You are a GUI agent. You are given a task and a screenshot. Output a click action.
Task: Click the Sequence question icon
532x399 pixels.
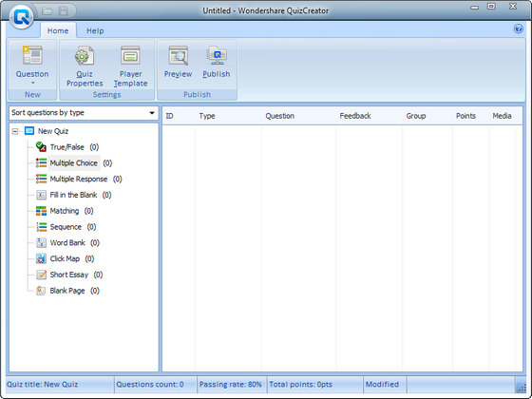point(41,227)
